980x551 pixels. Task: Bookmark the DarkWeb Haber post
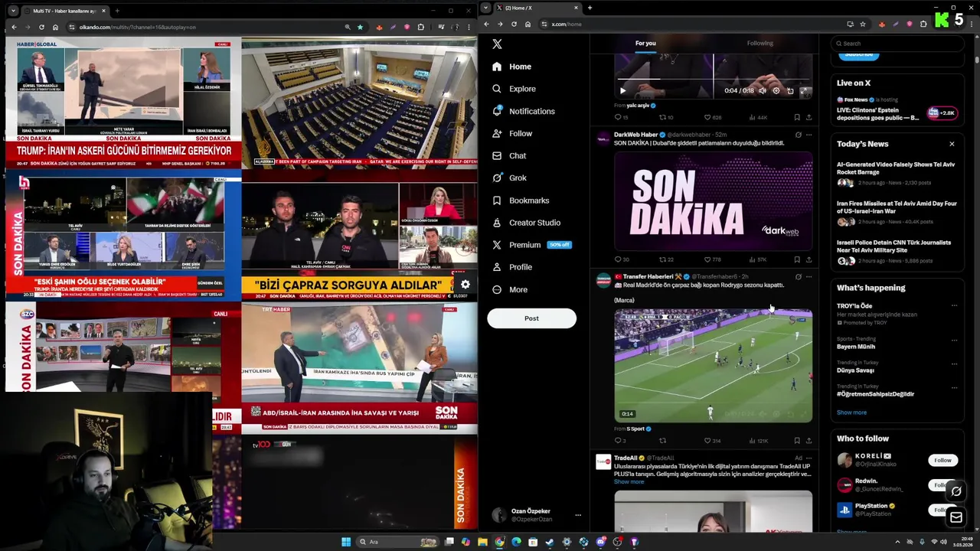(x=797, y=259)
